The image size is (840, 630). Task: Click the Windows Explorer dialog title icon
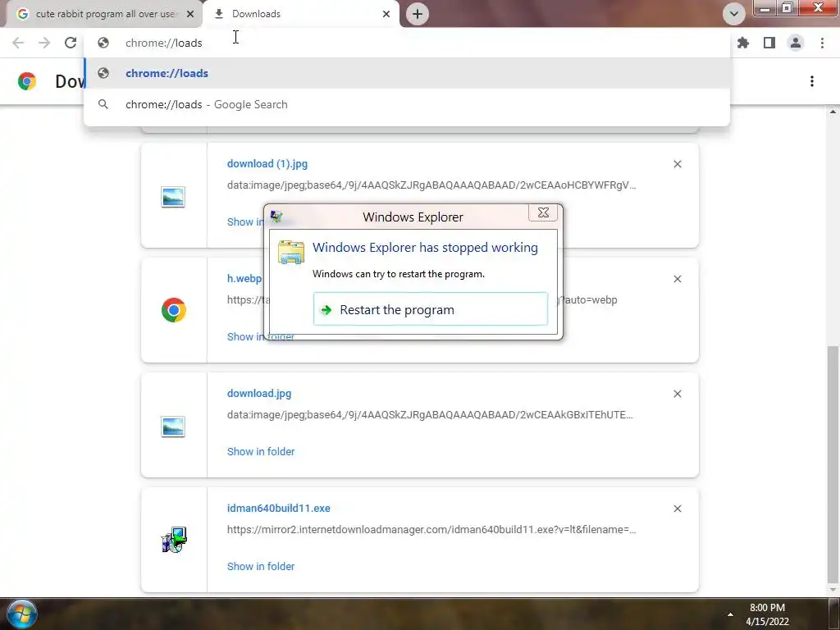(276, 217)
